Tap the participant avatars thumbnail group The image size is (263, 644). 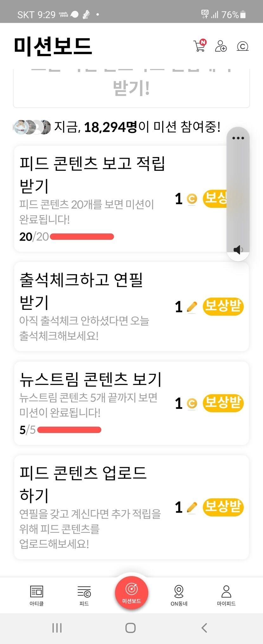coord(32,127)
